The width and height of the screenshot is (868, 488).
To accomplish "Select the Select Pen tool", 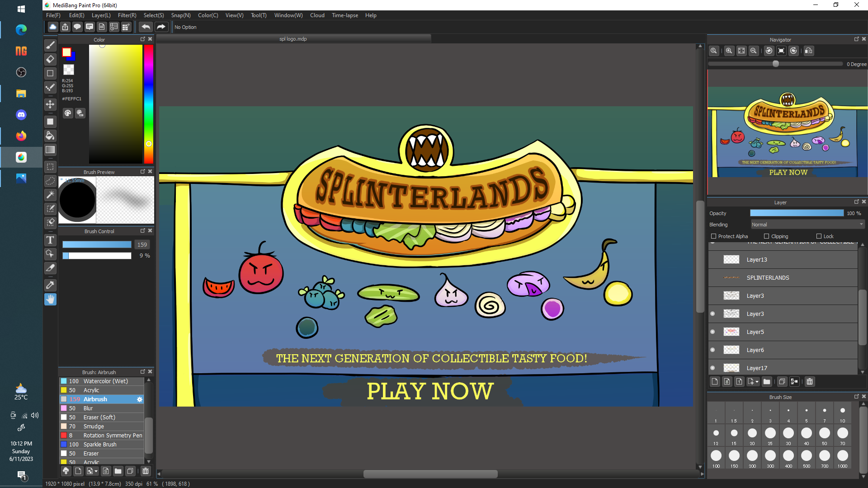I will click(x=50, y=209).
